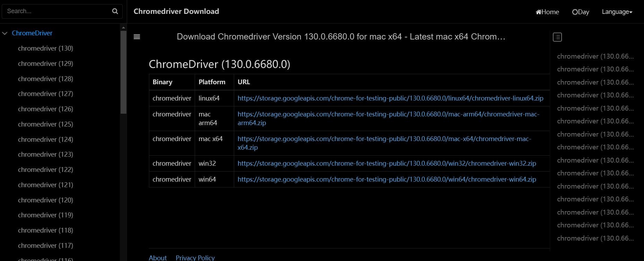Collapse the ChromeDriver tree node
The height and width of the screenshot is (261, 644).
coord(5,33)
